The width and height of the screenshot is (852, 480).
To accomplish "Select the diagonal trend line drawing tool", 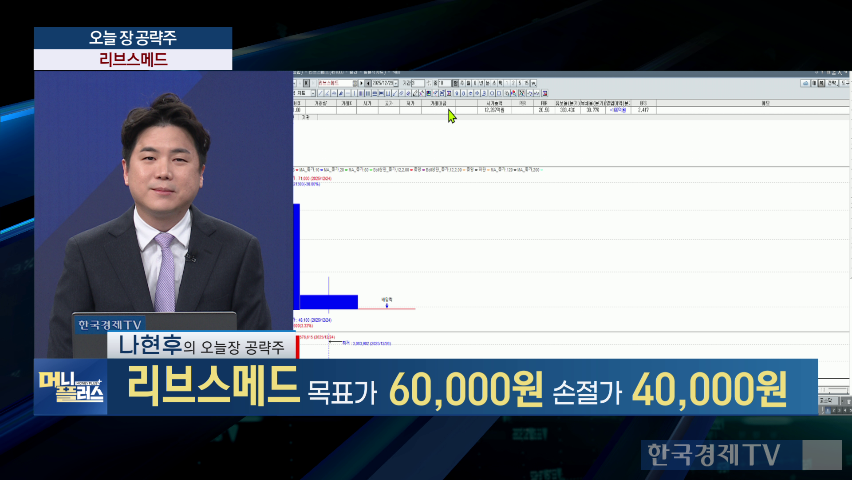I will [x=320, y=93].
